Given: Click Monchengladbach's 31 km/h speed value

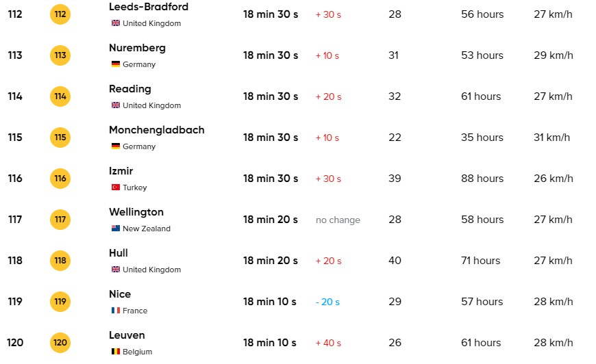Looking at the screenshot, I should (x=551, y=138).
